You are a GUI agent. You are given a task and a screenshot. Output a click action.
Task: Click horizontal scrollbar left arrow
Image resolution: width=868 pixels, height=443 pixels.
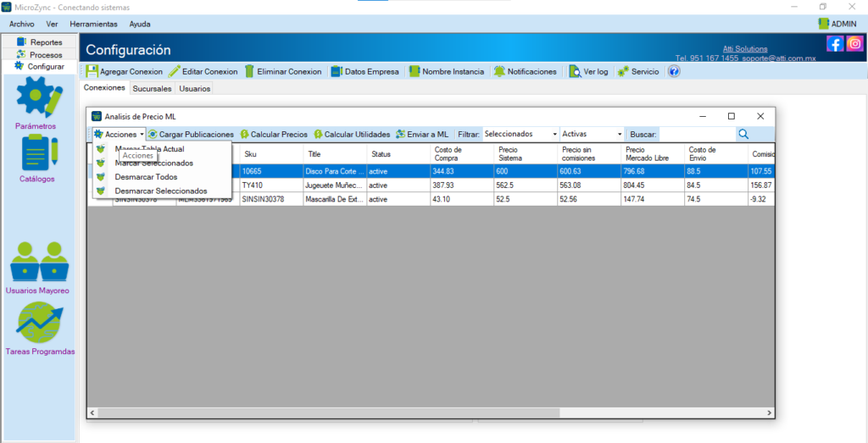point(92,413)
